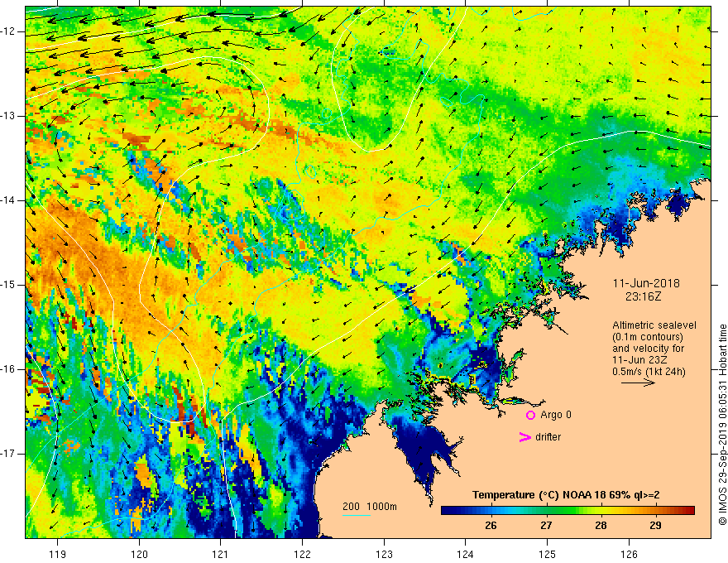
Task: Click the magenta Argo circle legend marker
Action: [530, 416]
